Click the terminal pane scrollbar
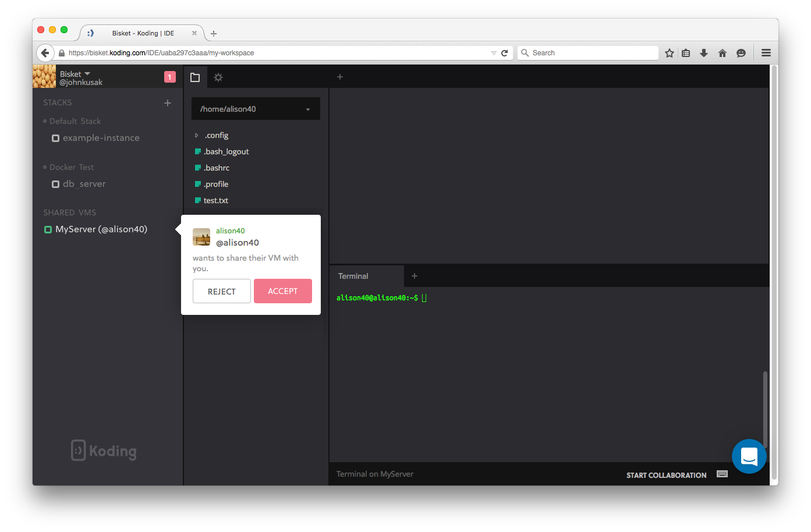The image size is (811, 532). tap(765, 409)
